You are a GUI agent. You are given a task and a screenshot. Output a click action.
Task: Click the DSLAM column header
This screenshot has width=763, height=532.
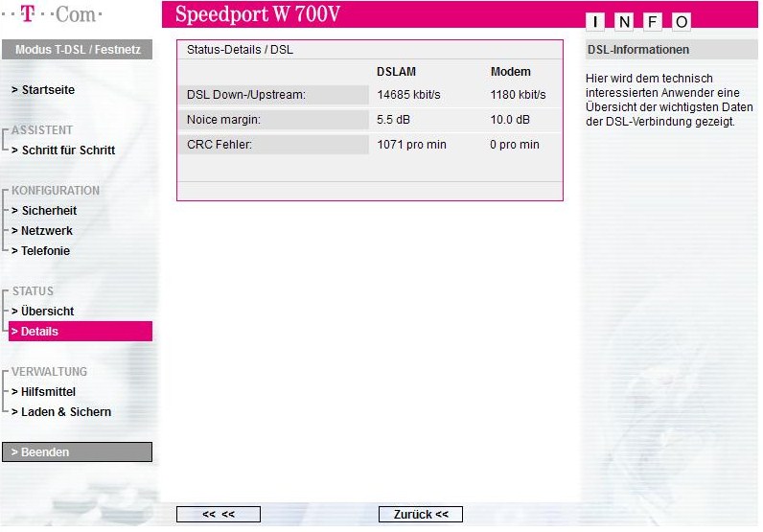point(396,72)
